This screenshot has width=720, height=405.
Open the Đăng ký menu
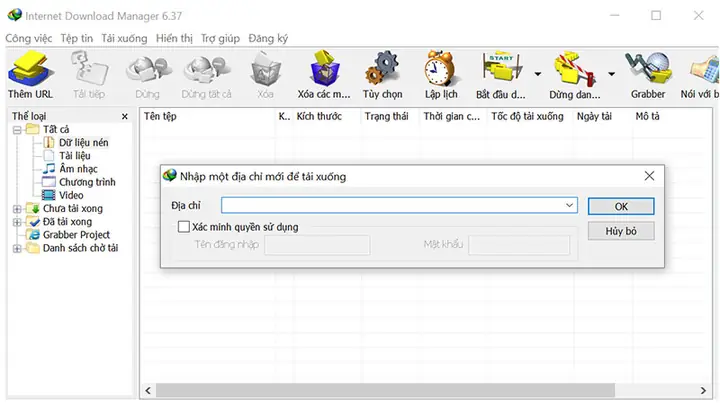tap(268, 39)
